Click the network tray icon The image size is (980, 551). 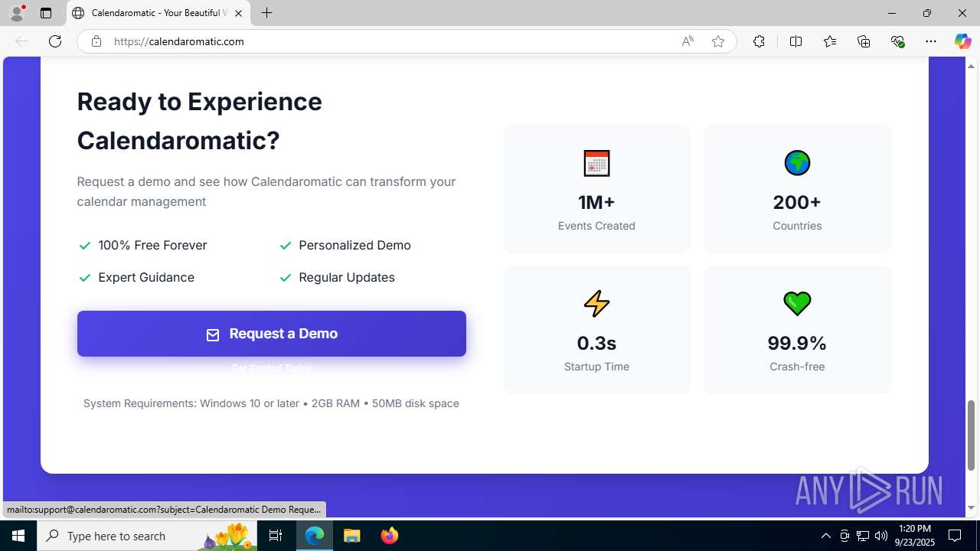tap(863, 536)
